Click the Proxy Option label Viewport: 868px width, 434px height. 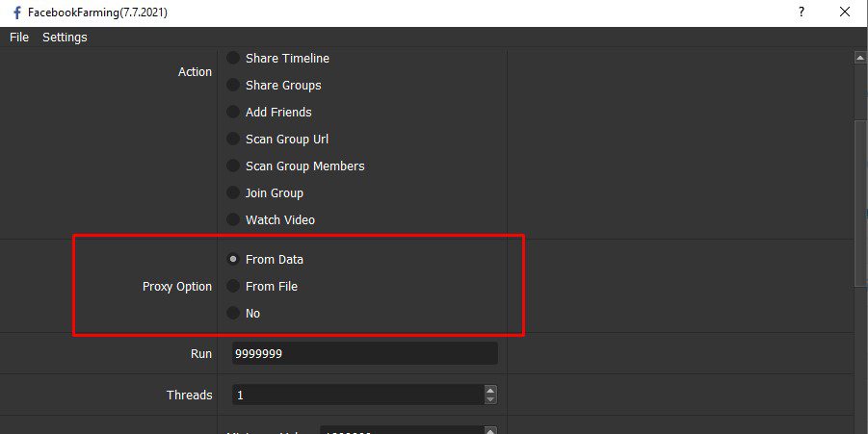coord(177,287)
